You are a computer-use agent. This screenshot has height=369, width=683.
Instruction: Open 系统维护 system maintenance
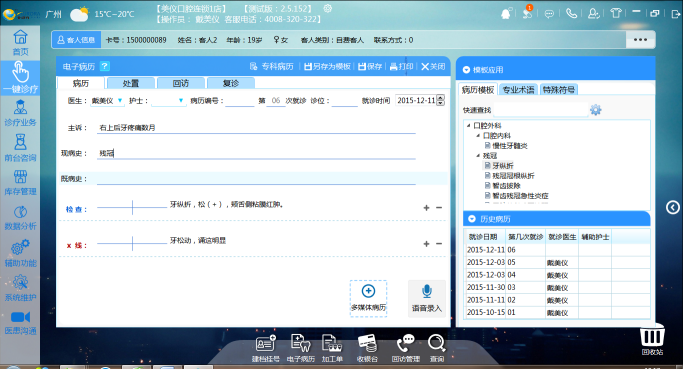(x=20, y=288)
